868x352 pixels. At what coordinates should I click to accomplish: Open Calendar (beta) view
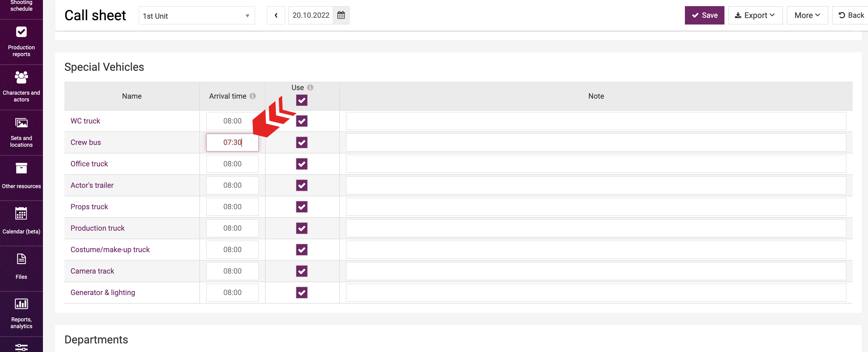point(21,222)
